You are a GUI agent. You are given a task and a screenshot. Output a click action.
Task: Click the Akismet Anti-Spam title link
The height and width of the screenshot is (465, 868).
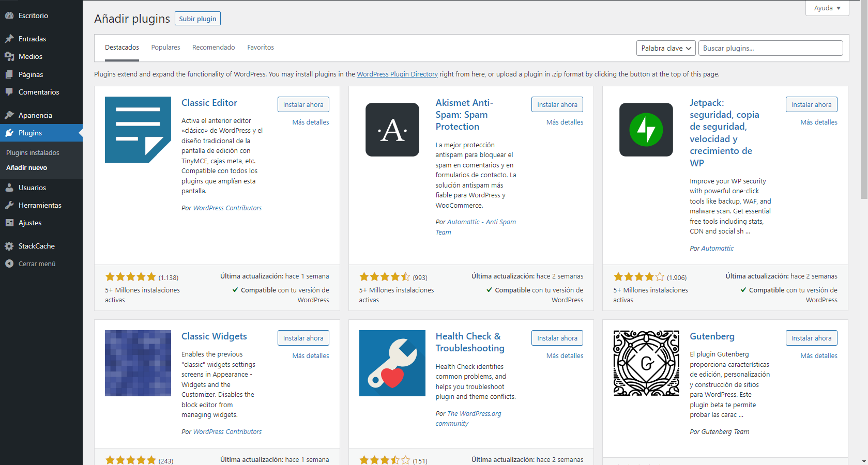(464, 115)
